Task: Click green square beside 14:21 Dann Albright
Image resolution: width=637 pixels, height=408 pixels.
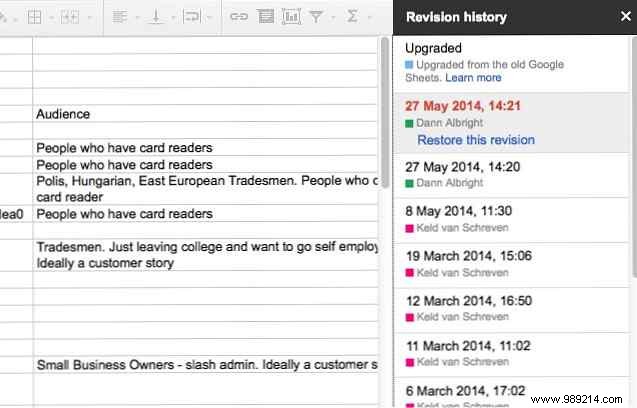Action: pyautogui.click(x=409, y=124)
